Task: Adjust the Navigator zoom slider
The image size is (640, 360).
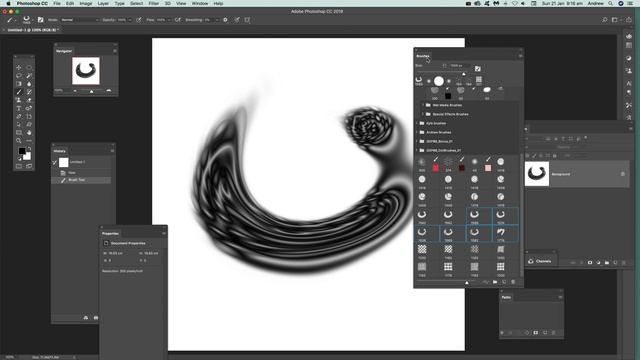Action: click(91, 91)
